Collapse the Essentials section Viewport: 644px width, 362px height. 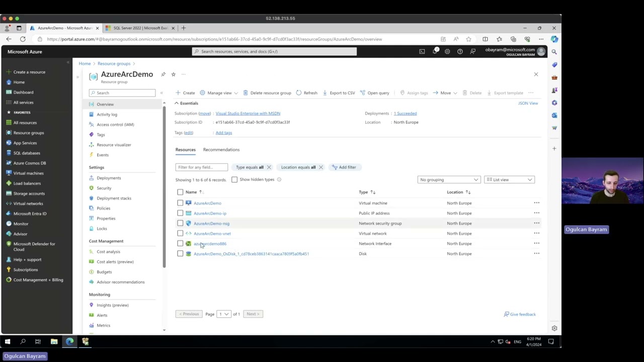[186, 103]
